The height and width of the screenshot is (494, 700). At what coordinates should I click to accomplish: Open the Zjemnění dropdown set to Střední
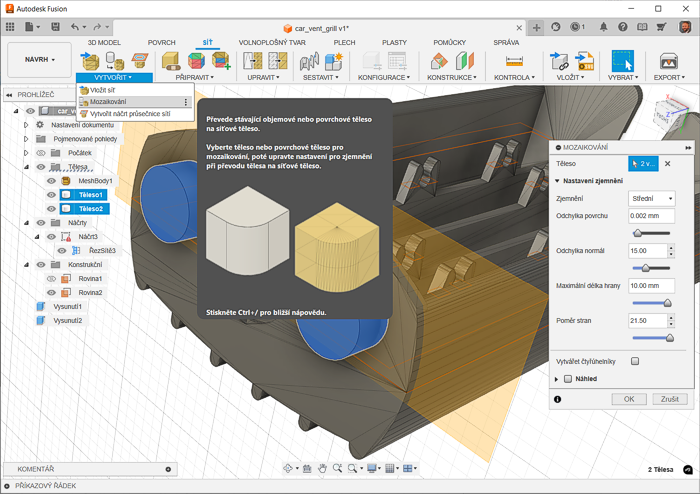click(x=652, y=199)
